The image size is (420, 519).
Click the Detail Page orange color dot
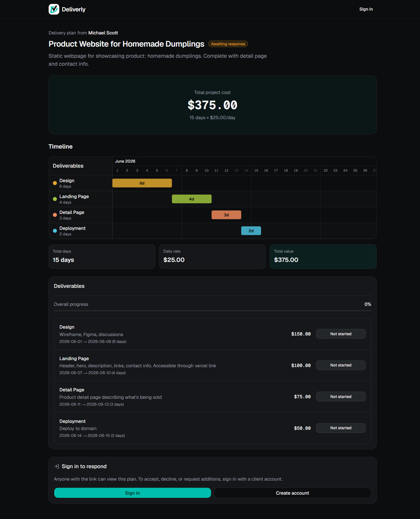[55, 215]
